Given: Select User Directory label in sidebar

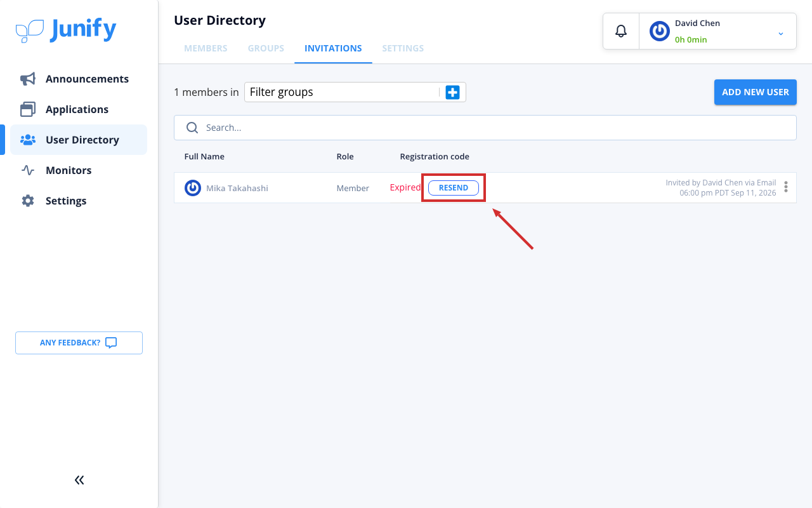Looking at the screenshot, I should tap(82, 140).
